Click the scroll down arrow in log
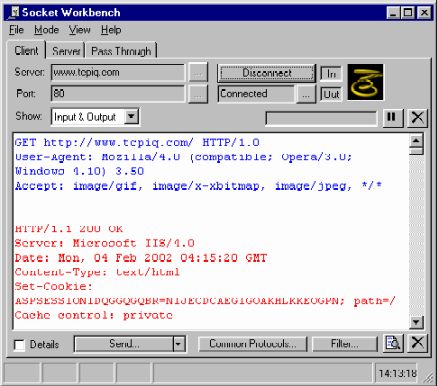 point(416,322)
